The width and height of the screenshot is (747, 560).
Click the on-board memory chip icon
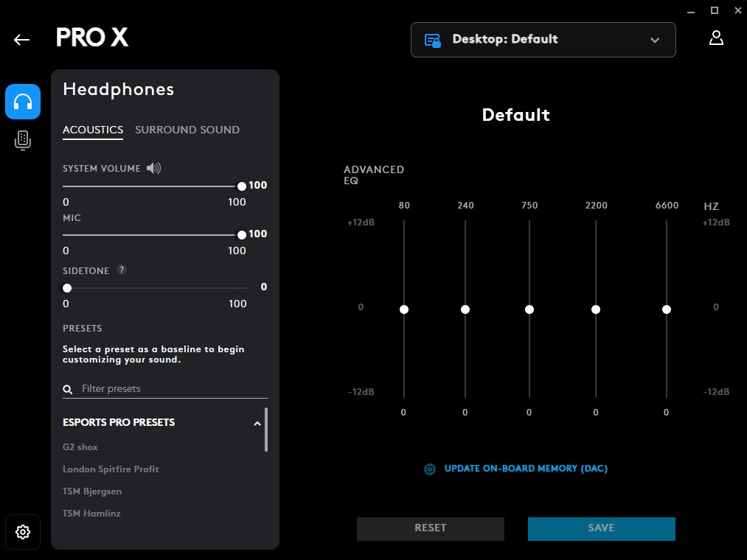click(x=430, y=469)
